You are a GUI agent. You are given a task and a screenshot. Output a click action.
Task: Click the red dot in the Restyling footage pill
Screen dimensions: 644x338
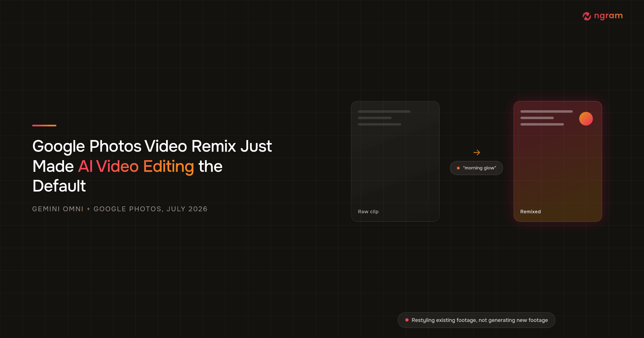click(x=407, y=320)
